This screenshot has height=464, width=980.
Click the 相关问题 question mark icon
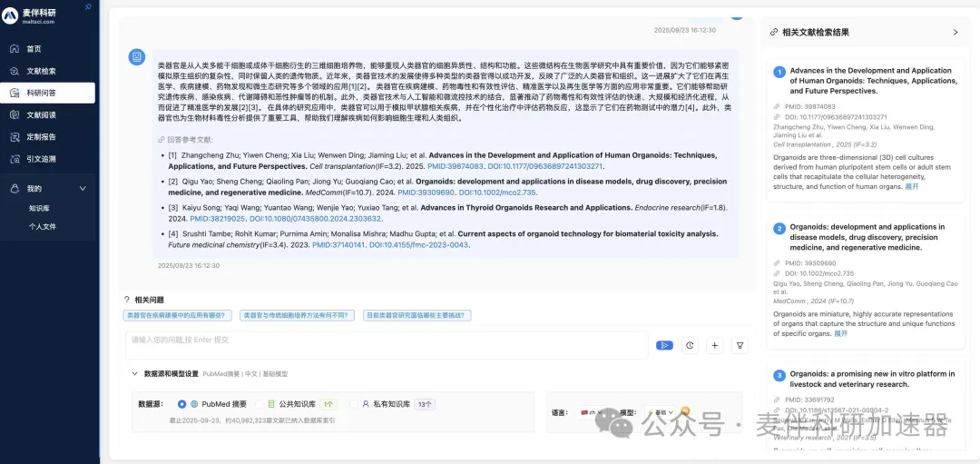[127, 300]
